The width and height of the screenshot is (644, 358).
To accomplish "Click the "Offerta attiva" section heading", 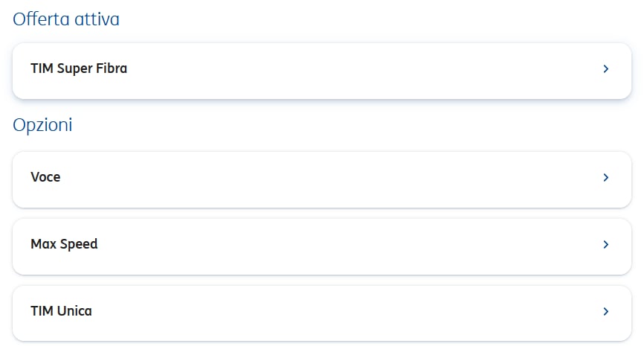I will pyautogui.click(x=66, y=19).
